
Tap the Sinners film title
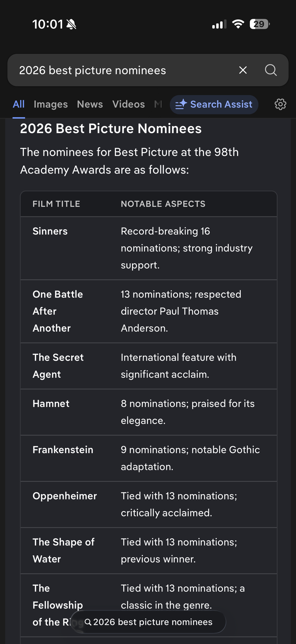coord(50,231)
